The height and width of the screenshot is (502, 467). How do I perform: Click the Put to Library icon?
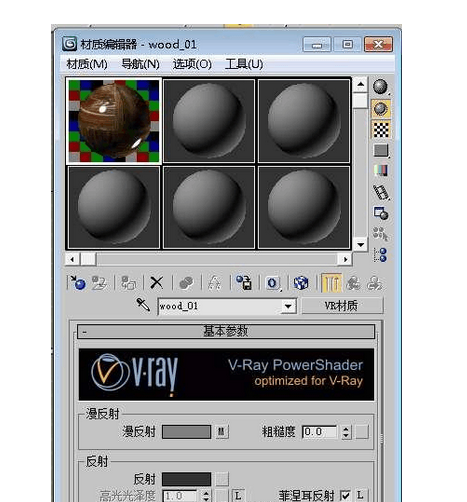pos(244,283)
